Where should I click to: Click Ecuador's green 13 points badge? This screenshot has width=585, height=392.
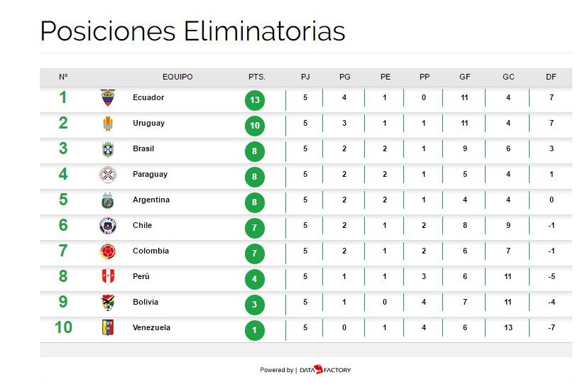coord(255,100)
